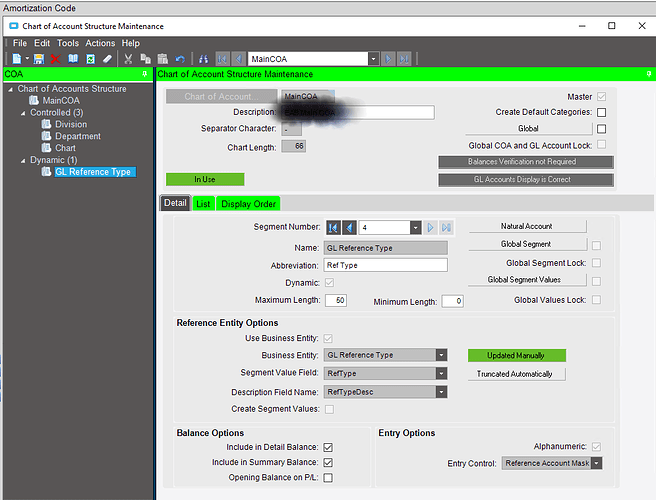656x500 pixels.
Task: Select Chart segment in tree
Action: [x=65, y=148]
